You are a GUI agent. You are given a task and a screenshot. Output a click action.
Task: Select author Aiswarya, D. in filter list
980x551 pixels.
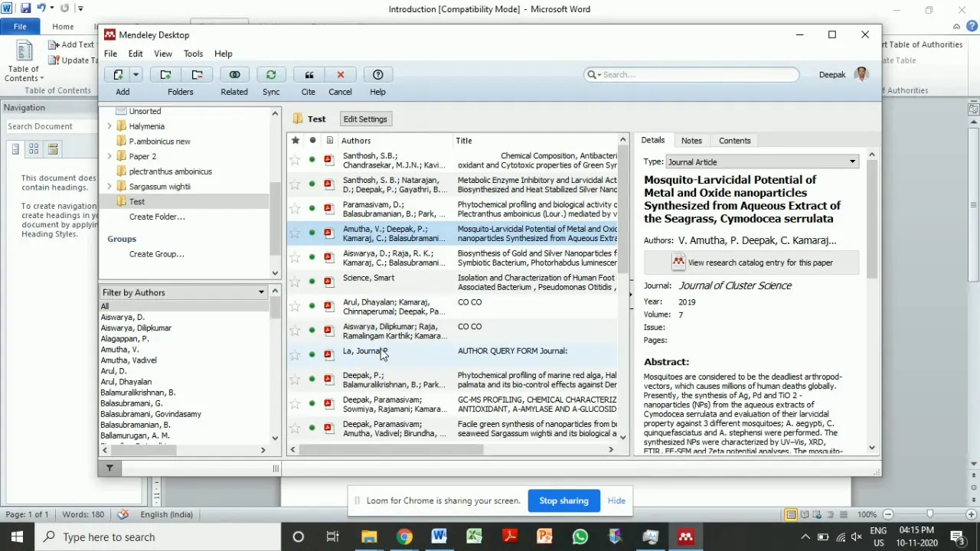[122, 317]
